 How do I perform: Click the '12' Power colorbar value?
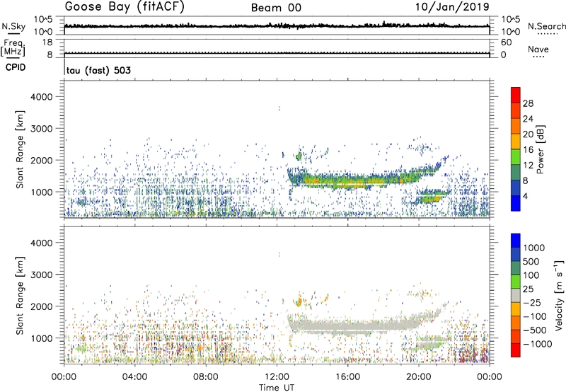click(528, 166)
